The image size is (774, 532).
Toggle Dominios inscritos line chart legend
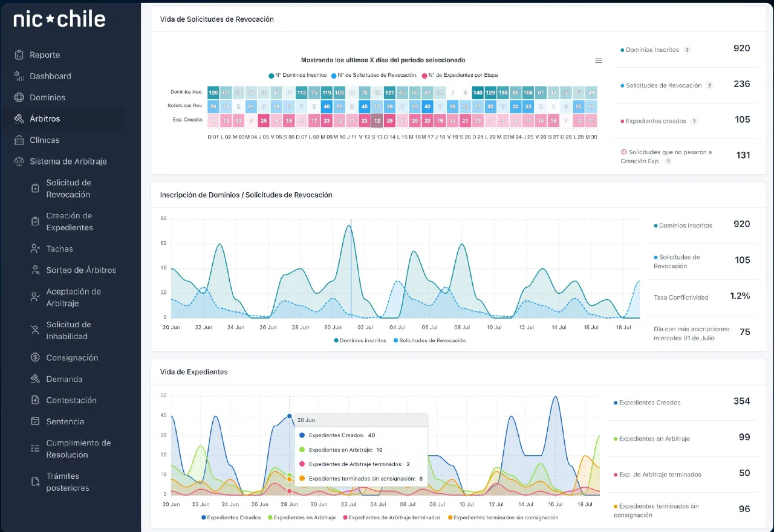360,340
